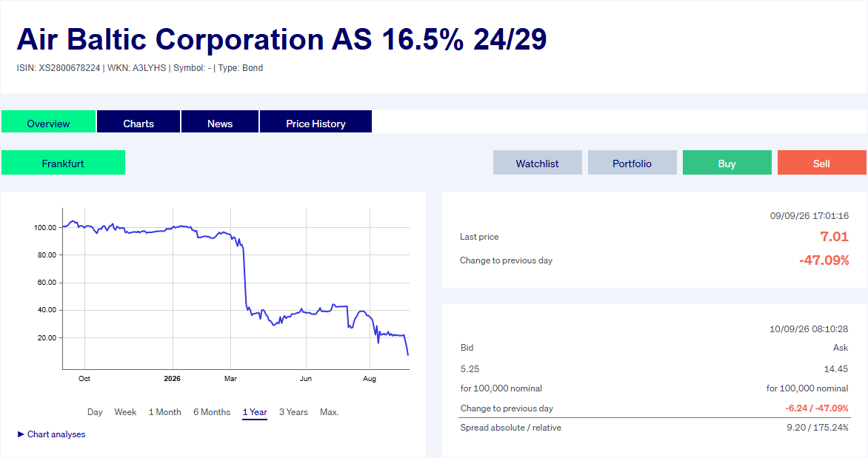The height and width of the screenshot is (458, 868).
Task: Click the price chart line area
Action: point(236,289)
